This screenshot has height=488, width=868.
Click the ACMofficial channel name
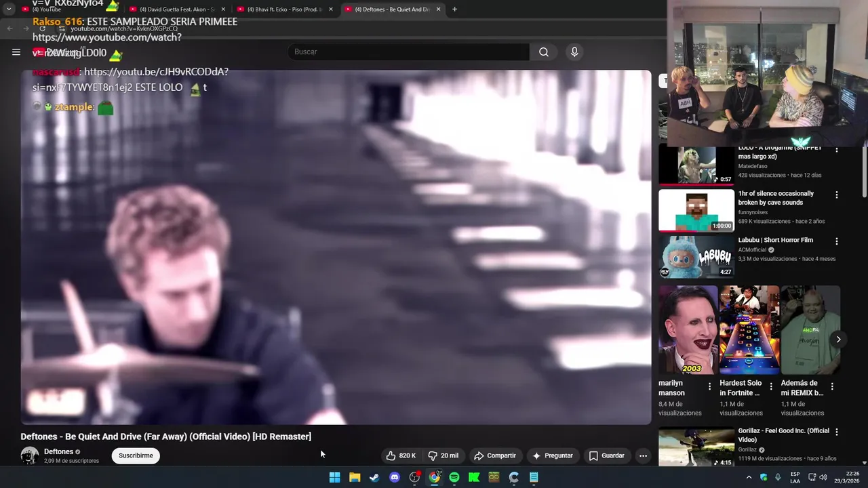[752, 249]
